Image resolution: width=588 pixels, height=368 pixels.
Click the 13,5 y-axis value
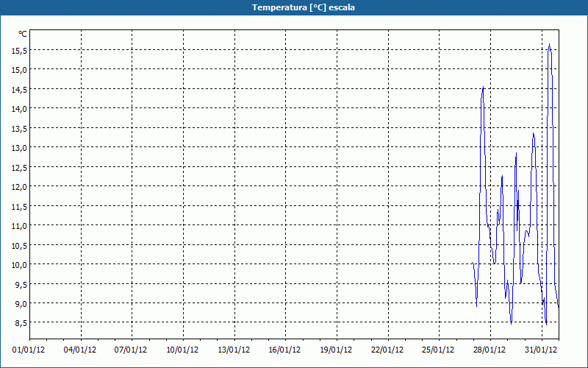tap(20, 128)
